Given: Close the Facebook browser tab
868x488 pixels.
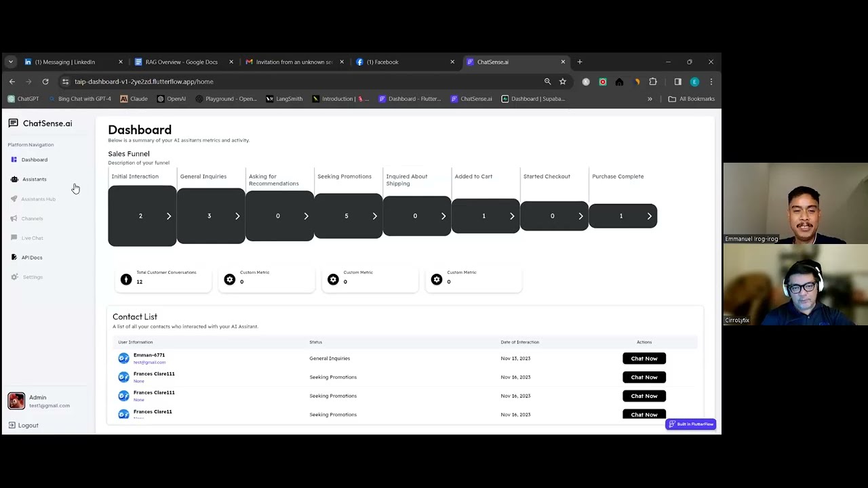Looking at the screenshot, I should pyautogui.click(x=452, y=62).
